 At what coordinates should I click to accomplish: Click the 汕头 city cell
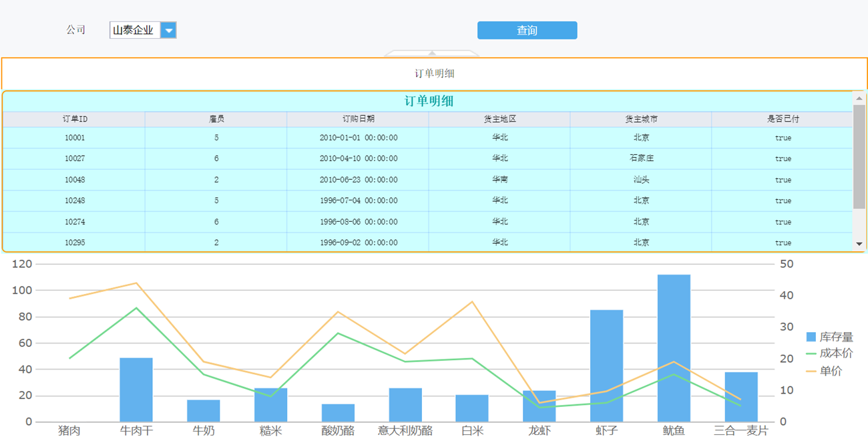tap(641, 180)
